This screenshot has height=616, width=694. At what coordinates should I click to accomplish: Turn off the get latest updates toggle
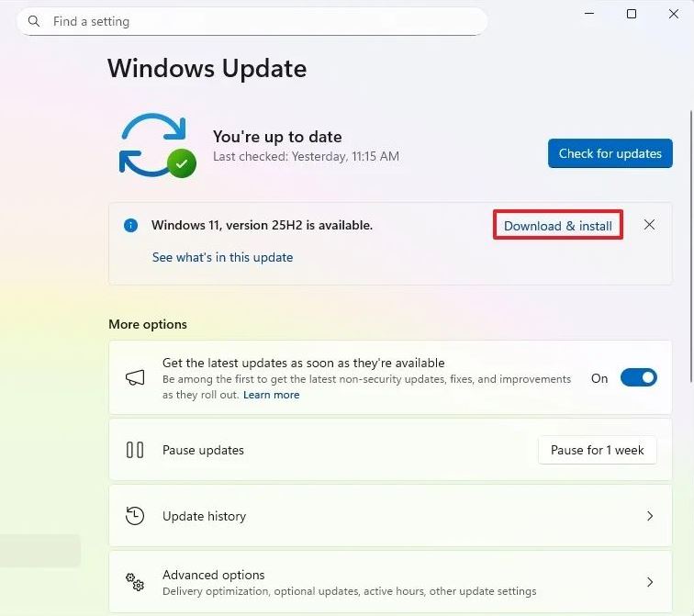pos(638,378)
